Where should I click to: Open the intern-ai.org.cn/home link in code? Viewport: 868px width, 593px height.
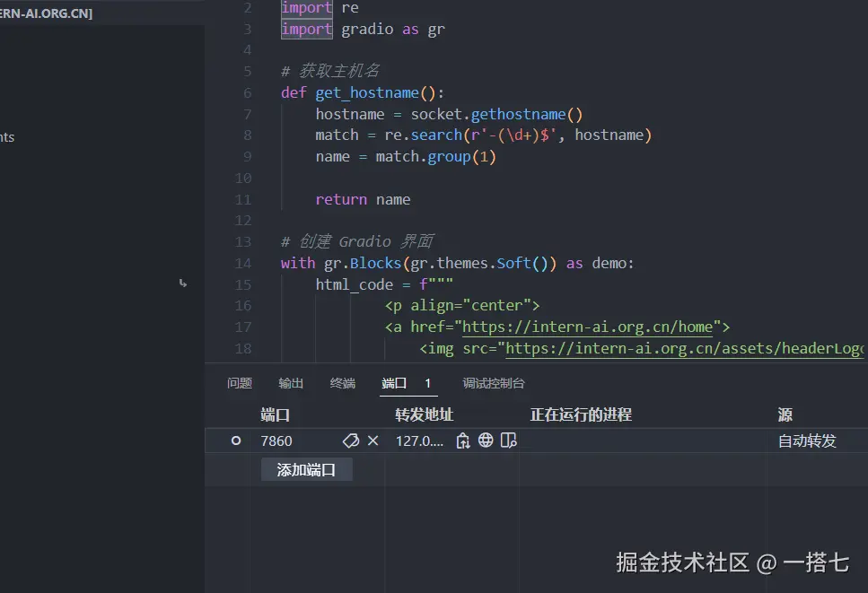(x=587, y=327)
